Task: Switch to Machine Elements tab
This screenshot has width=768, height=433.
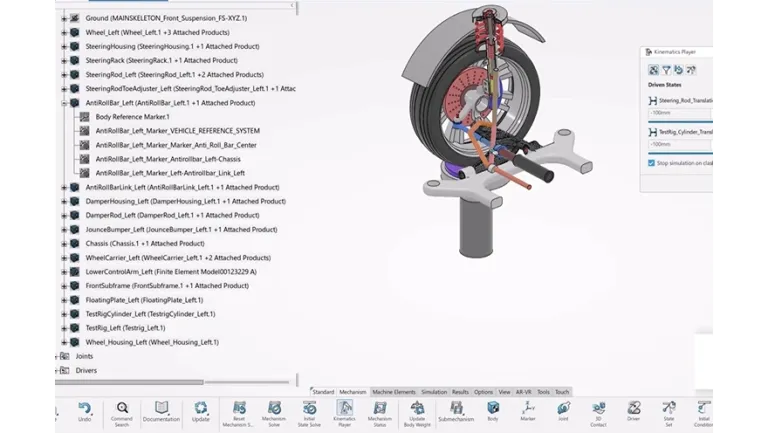Action: [394, 392]
